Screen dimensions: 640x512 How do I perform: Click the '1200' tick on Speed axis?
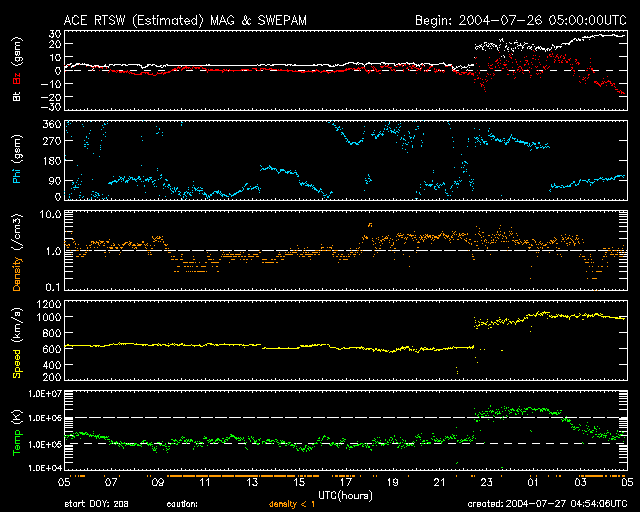(49, 304)
